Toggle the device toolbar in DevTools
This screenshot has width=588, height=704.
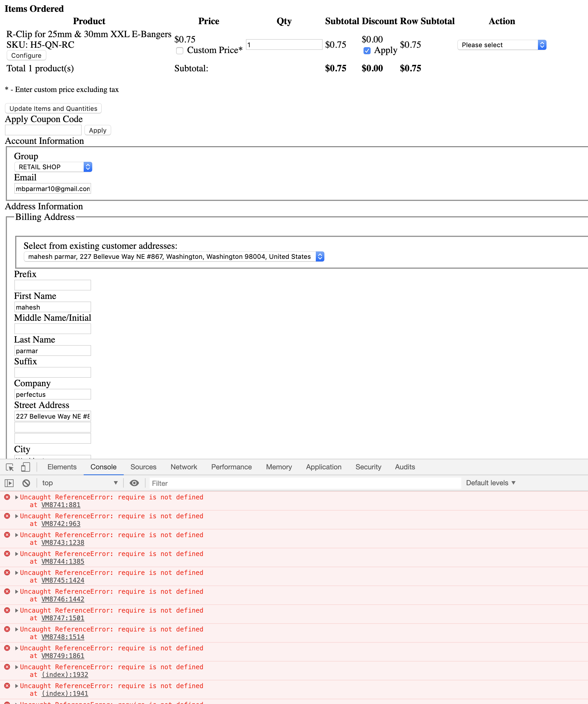tap(25, 467)
